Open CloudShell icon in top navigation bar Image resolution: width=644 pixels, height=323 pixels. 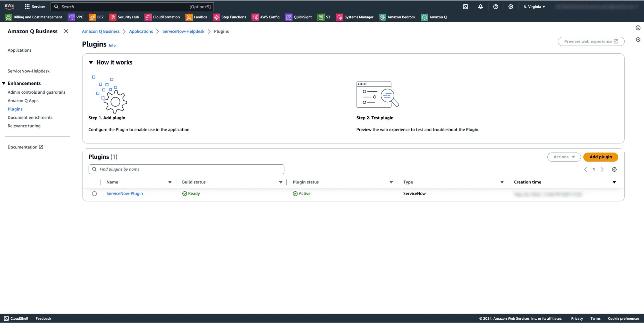[x=465, y=7]
